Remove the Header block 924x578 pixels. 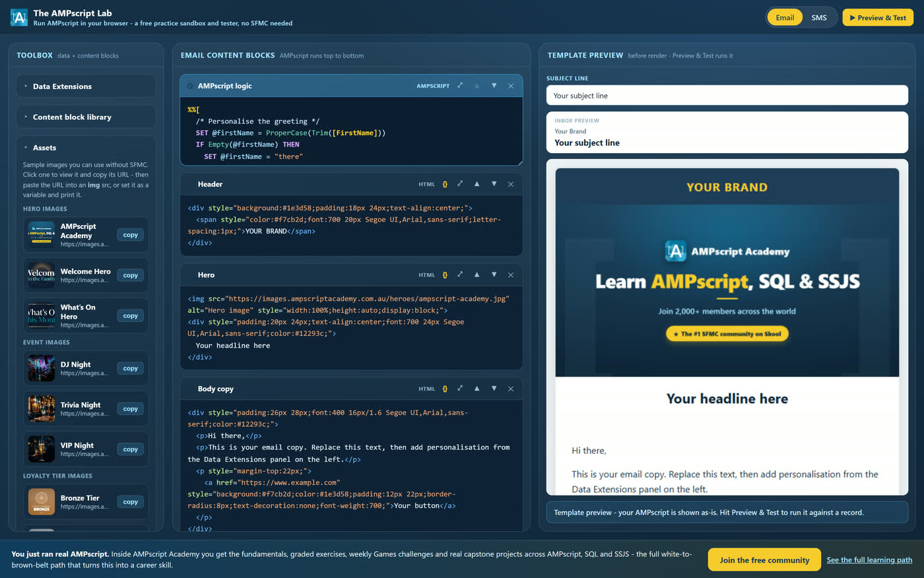511,184
